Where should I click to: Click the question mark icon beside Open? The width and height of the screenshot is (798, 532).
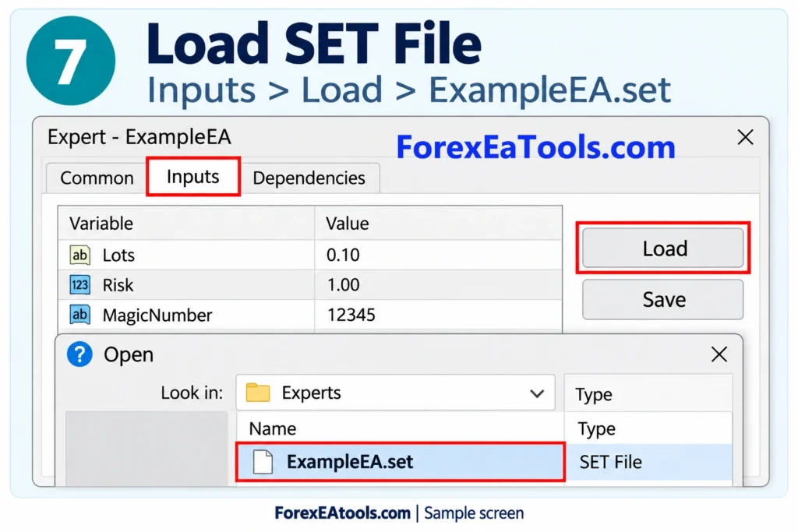pos(80,354)
